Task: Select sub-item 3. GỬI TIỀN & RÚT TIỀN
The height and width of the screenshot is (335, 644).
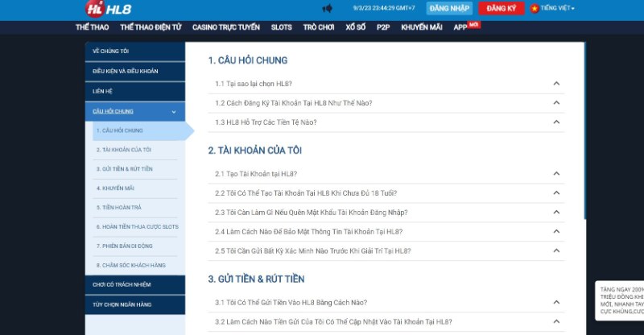Action: [x=135, y=169]
